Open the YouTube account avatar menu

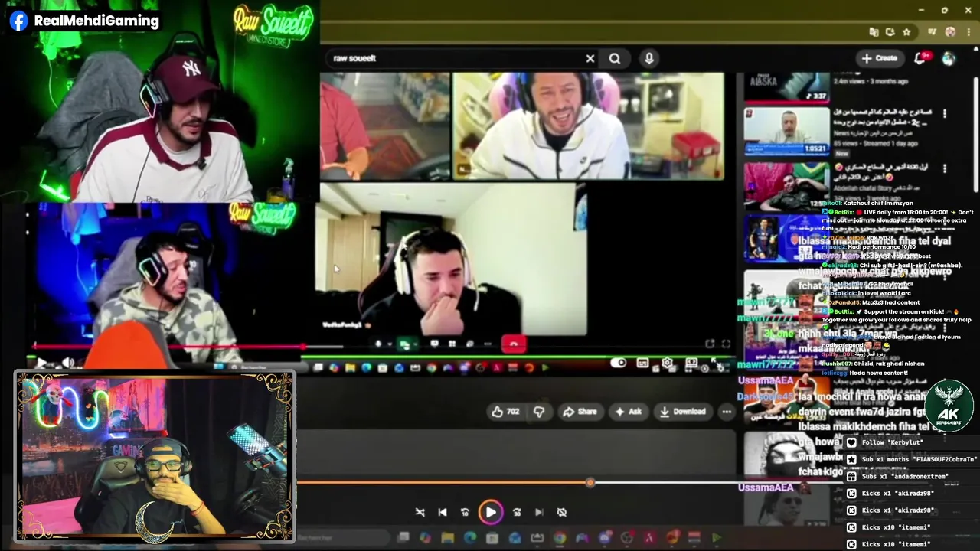pos(949,58)
